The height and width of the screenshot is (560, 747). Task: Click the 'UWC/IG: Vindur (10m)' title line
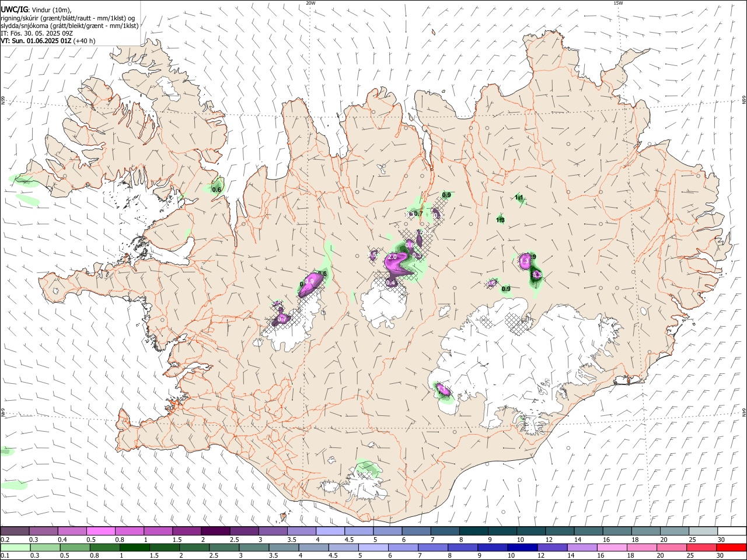tap(36, 10)
